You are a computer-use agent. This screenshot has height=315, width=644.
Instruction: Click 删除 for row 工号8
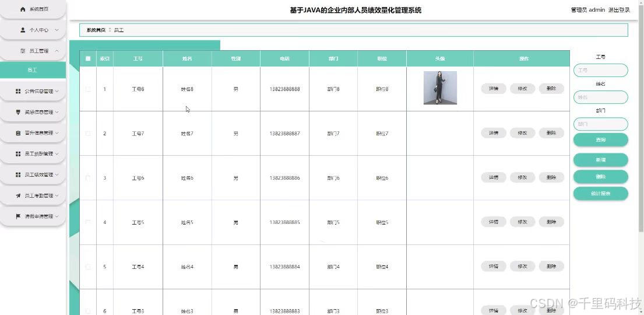(551, 89)
